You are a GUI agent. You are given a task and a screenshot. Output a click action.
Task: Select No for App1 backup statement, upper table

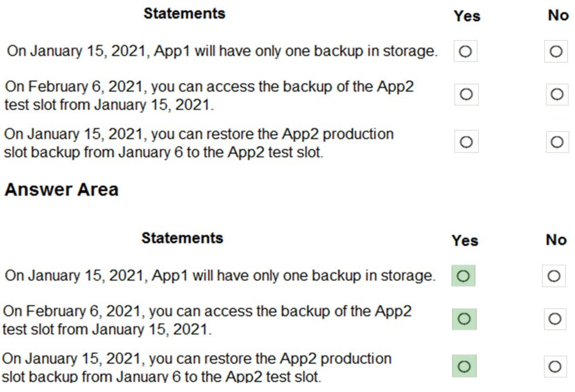pyautogui.click(x=556, y=52)
